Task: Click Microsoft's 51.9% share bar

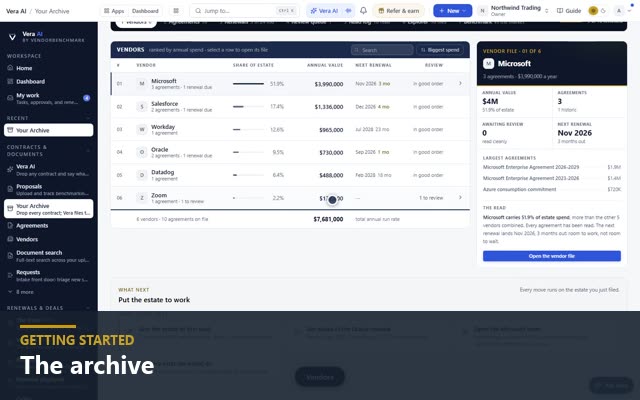Action: click(x=248, y=84)
